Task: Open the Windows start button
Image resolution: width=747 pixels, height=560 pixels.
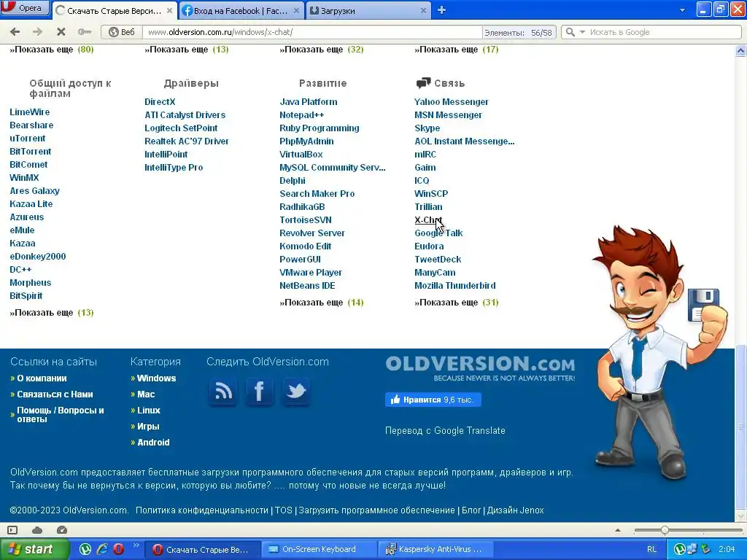Action: coord(34,549)
